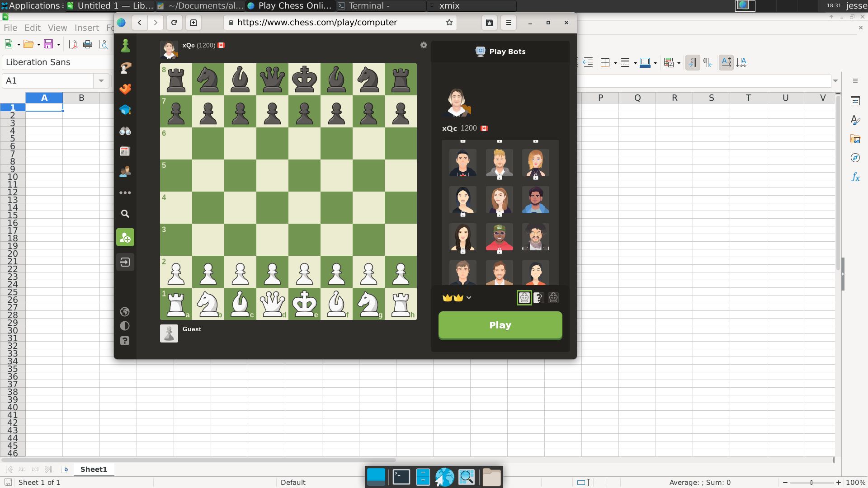Click browser address bar URL

tap(317, 23)
